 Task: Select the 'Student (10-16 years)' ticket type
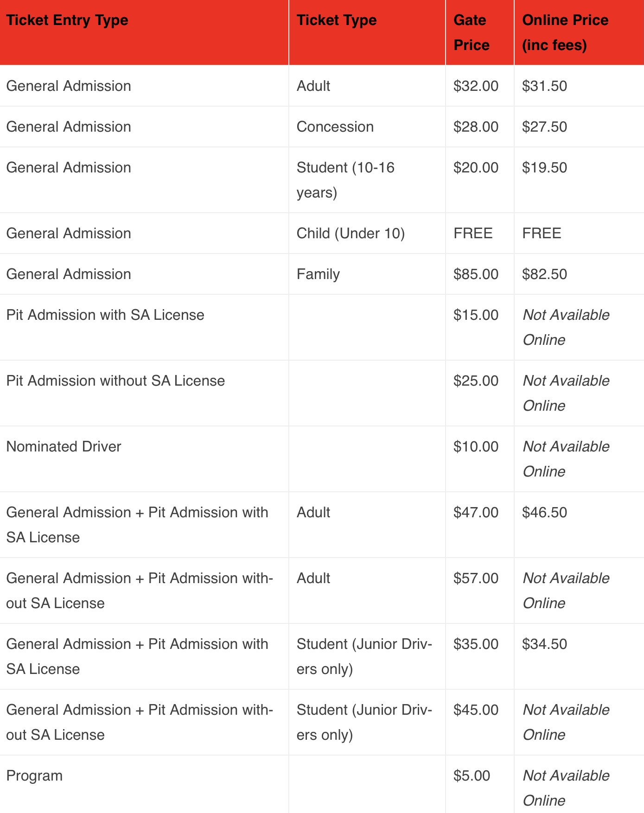pos(345,180)
